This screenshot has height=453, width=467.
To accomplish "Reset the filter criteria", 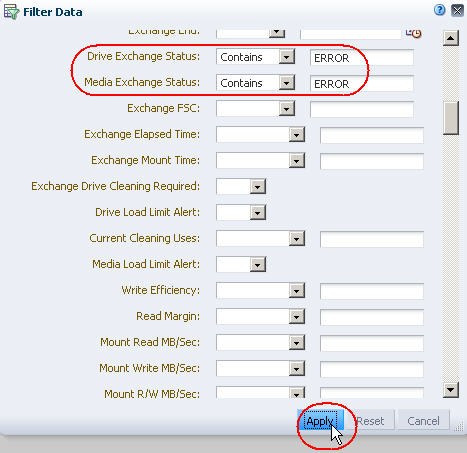I will [370, 421].
